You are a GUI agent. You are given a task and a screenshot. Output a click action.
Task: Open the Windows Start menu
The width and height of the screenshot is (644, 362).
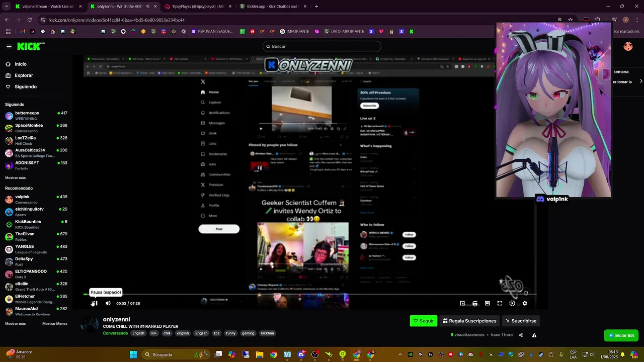pos(133,354)
